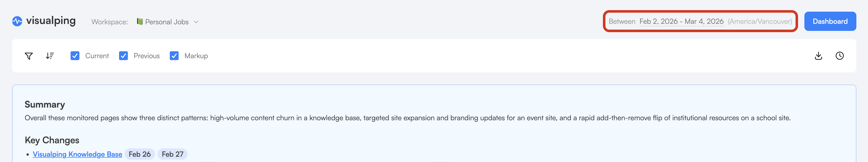Select the Feb 26 date chip

click(140, 154)
